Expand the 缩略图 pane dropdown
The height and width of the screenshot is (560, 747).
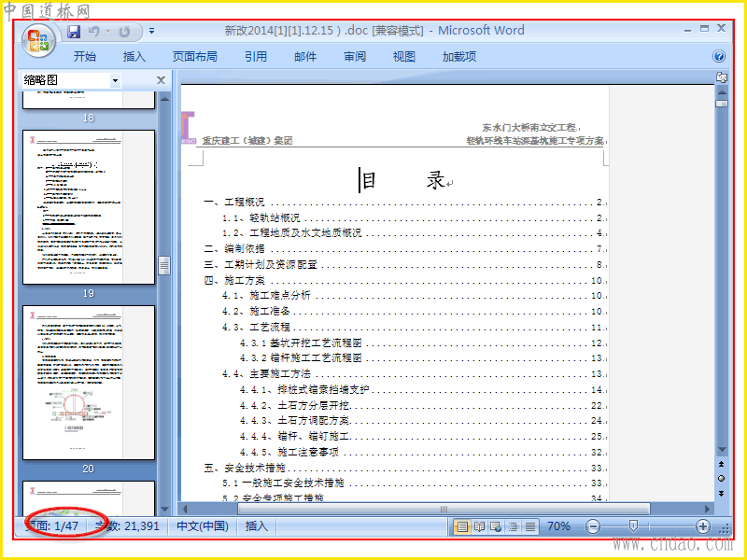pyautogui.click(x=115, y=80)
